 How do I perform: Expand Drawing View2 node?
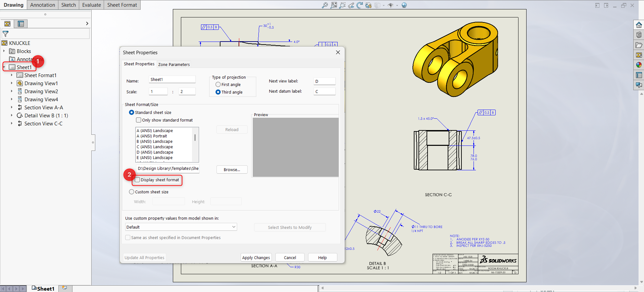(12, 92)
